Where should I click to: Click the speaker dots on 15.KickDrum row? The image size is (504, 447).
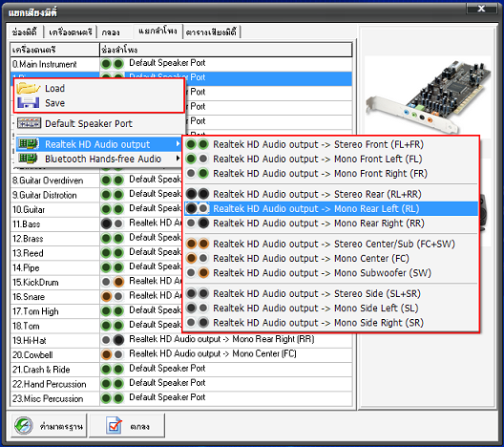pyautogui.click(x=113, y=282)
